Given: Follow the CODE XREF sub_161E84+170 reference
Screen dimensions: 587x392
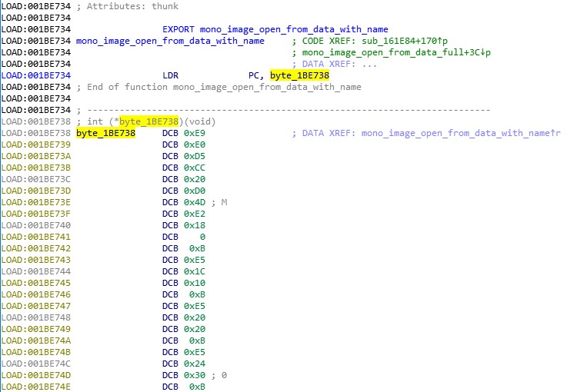Looking at the screenshot, I should [x=405, y=42].
